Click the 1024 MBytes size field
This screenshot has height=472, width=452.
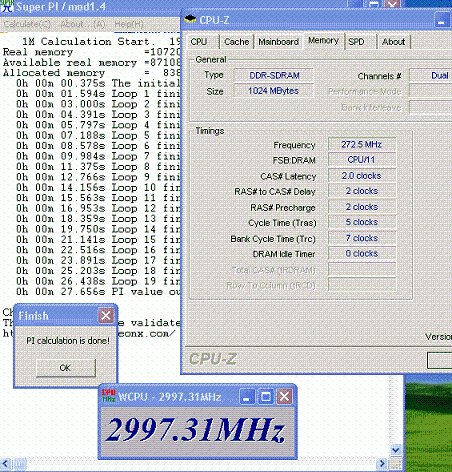[x=274, y=91]
